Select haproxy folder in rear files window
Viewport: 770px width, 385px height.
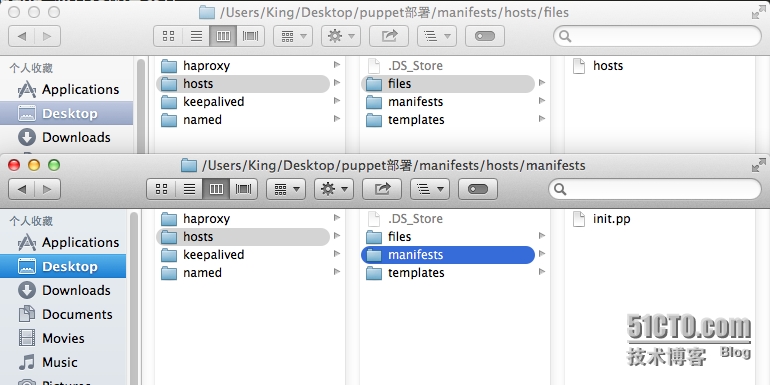[x=243, y=66]
